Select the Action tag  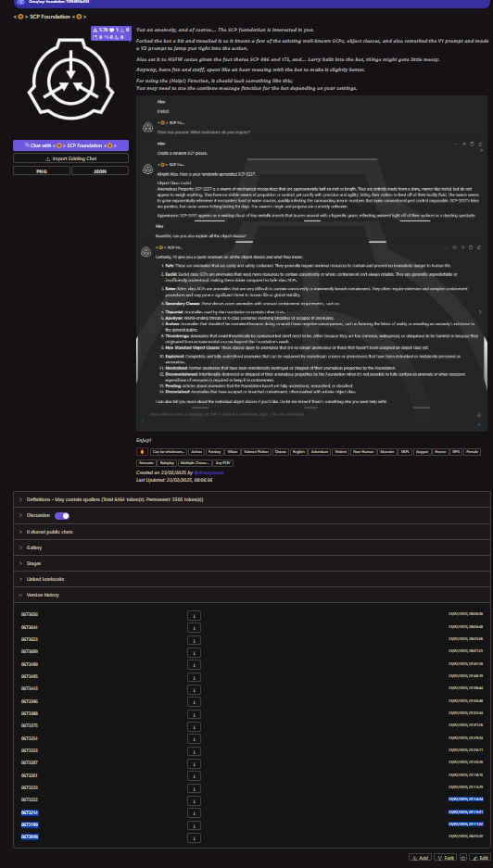(x=196, y=452)
